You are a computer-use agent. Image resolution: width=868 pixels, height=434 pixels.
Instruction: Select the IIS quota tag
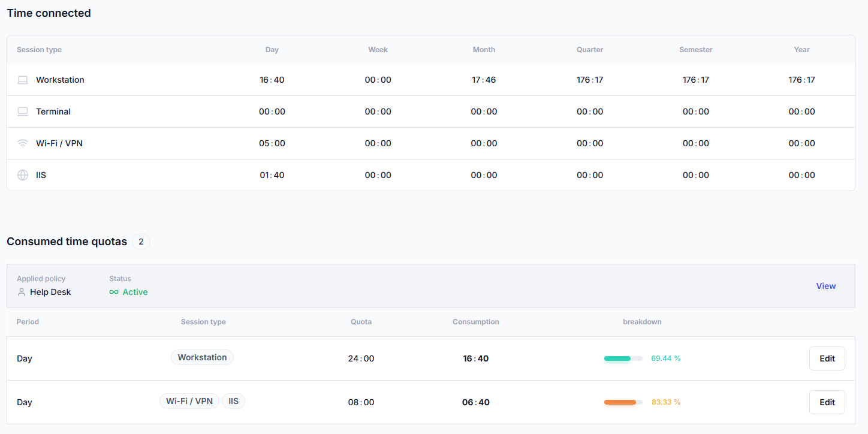point(233,401)
